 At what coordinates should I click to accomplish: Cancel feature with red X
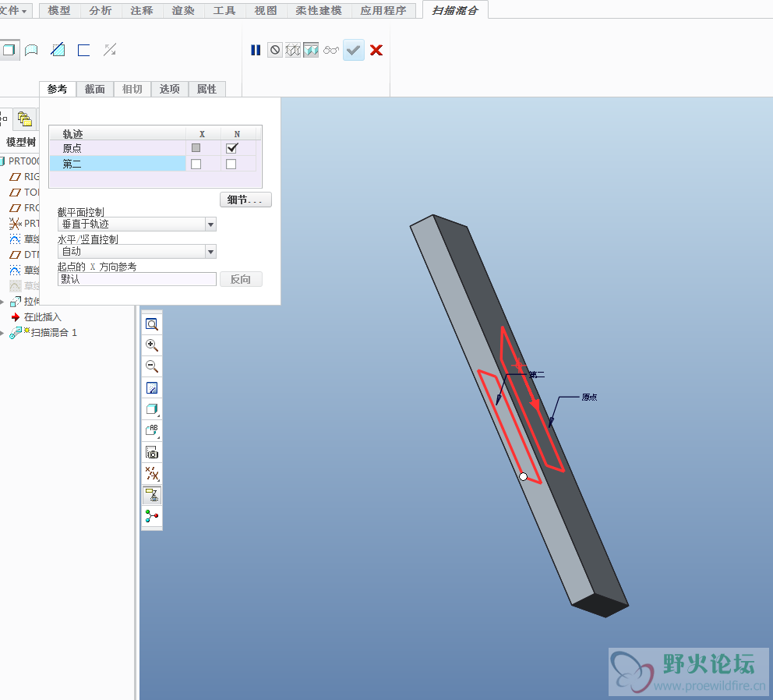pos(376,50)
